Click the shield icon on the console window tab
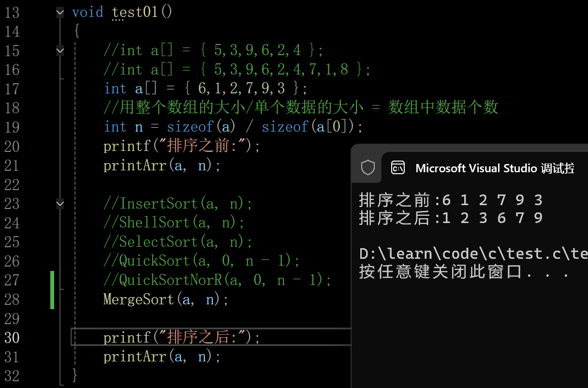The image size is (588, 388). (367, 167)
